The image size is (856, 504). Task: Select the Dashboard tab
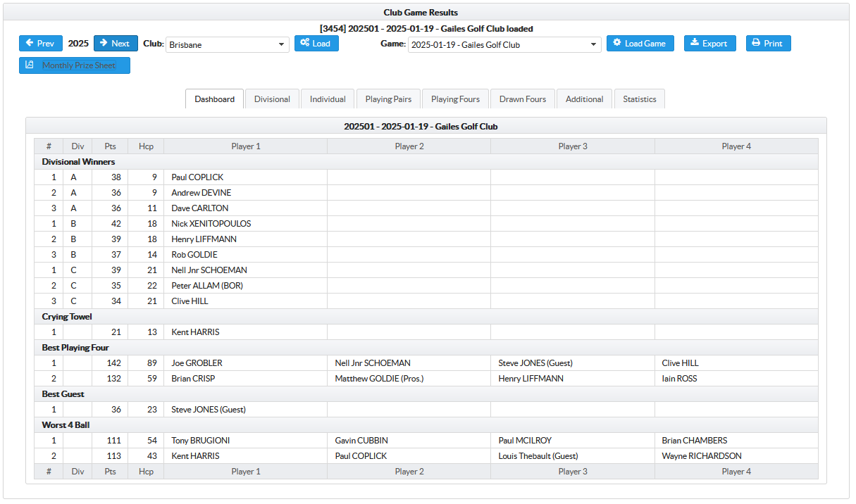pos(215,99)
